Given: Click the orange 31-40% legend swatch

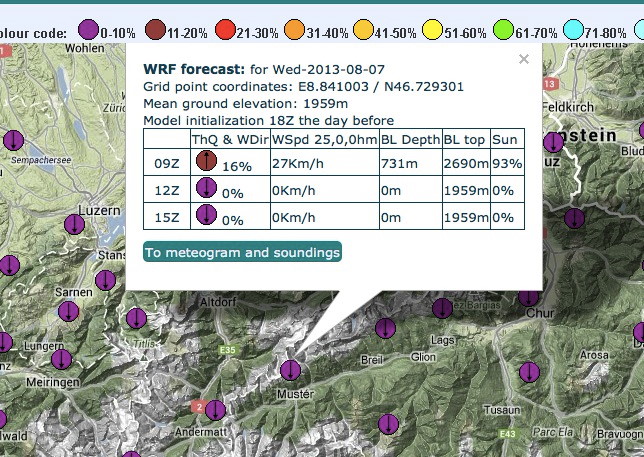Looking at the screenshot, I should (x=294, y=30).
